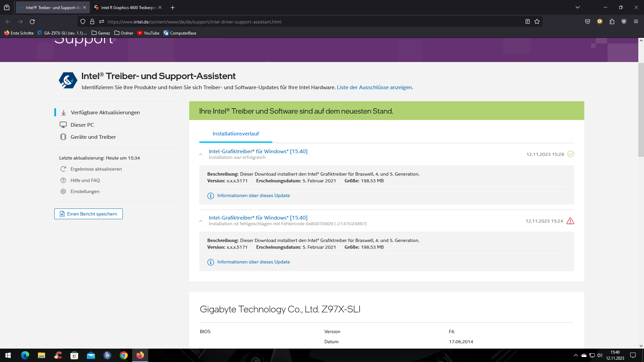Open Dieser PC in sidebar
The height and width of the screenshot is (362, 644).
[x=82, y=125]
